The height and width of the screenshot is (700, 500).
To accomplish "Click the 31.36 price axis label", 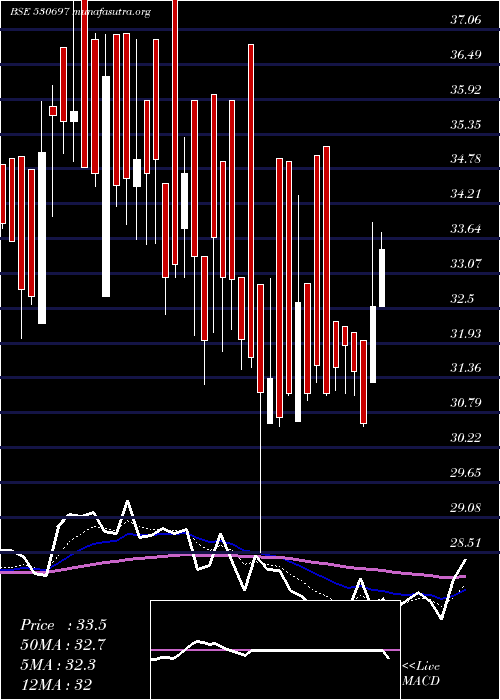I will 466,368.
